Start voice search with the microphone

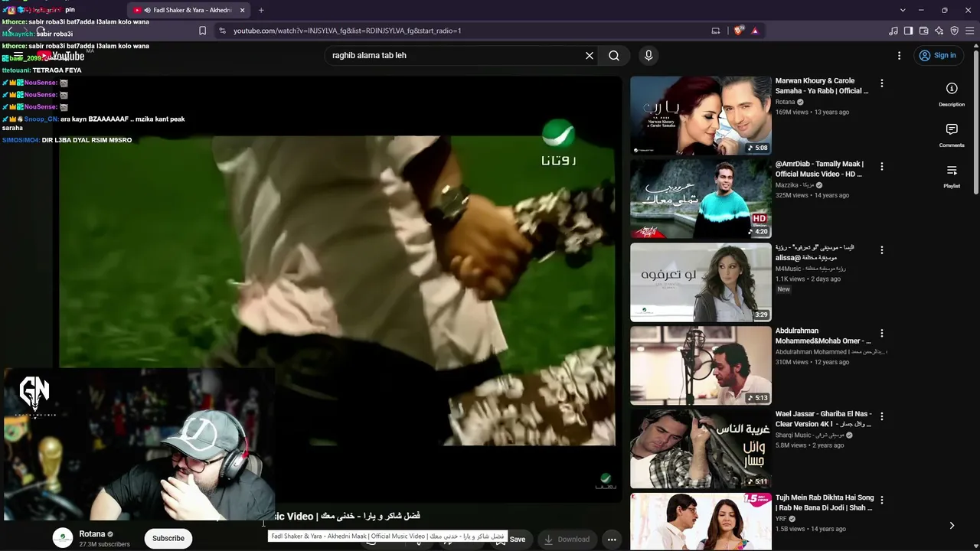pyautogui.click(x=648, y=55)
